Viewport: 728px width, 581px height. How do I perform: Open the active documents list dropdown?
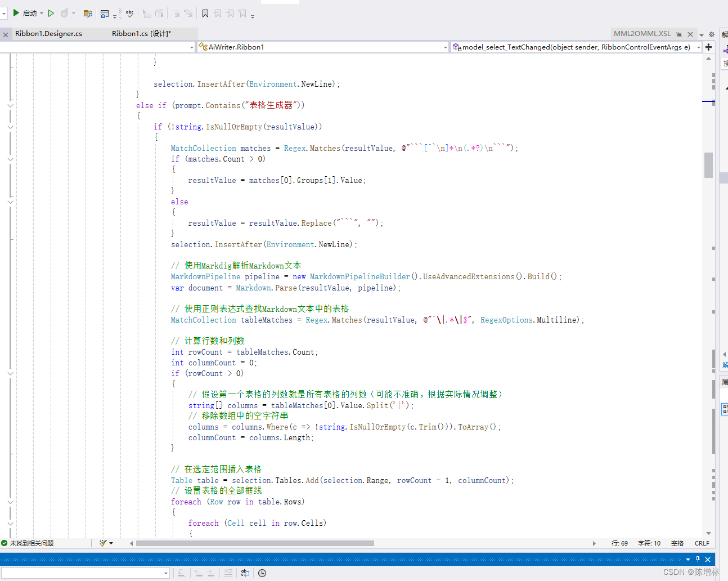coord(702,35)
